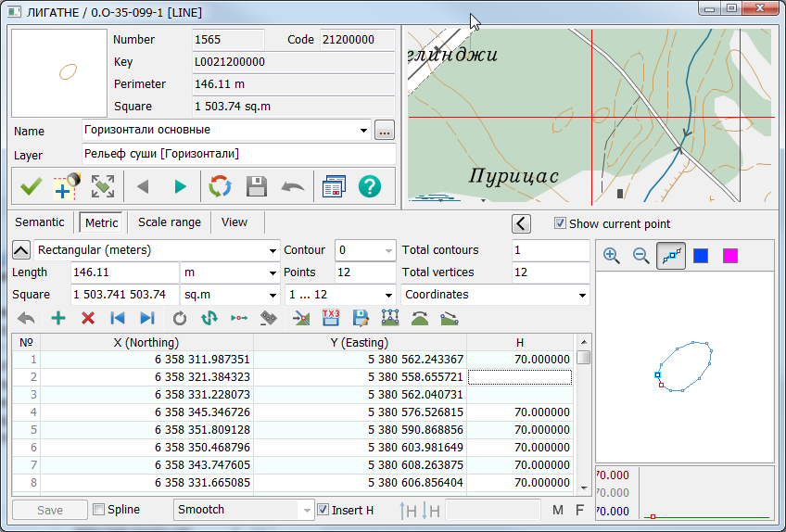This screenshot has width=786, height=532.
Task: Open the Scale range tab
Action: click(x=170, y=222)
